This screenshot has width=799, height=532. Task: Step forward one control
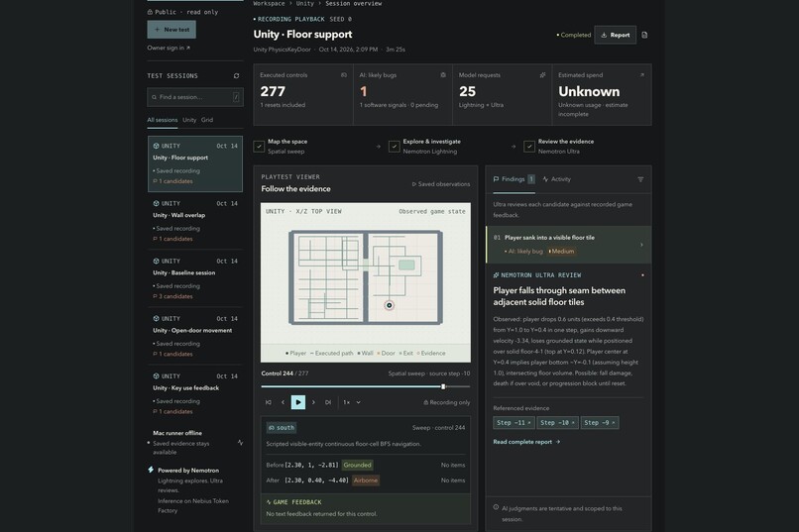pyautogui.click(x=313, y=402)
